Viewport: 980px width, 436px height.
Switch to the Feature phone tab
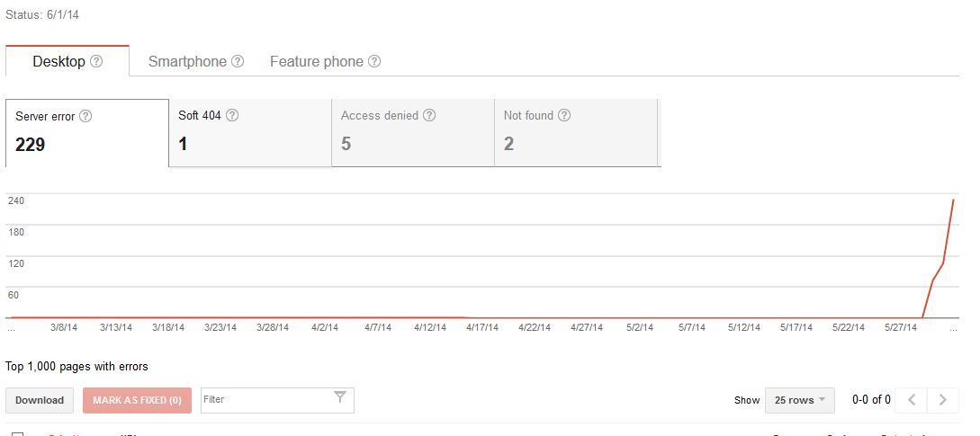click(316, 62)
